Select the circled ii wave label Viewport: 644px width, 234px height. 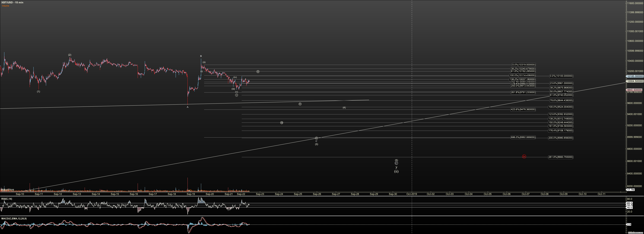click(258, 72)
